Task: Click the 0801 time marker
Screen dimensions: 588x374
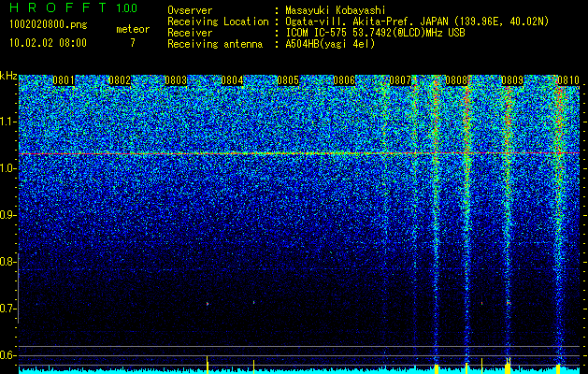Action: coord(64,80)
